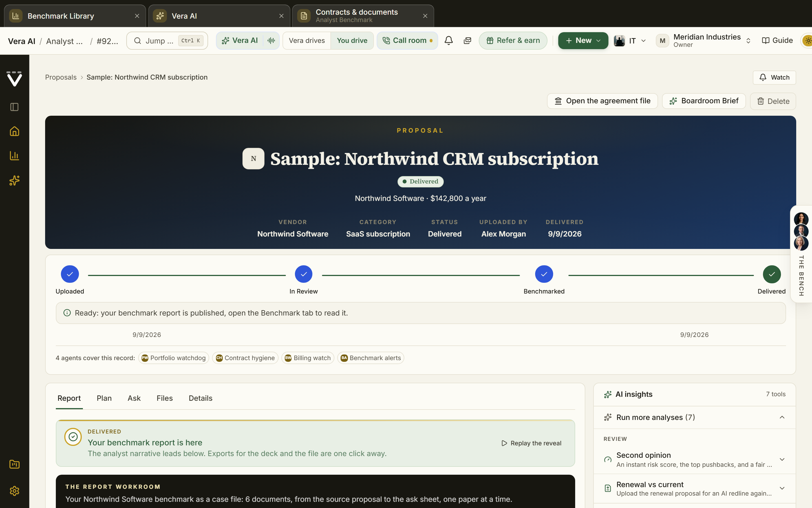Click the voice waveform icon beside Vera AI
This screenshot has height=508, width=812.
tap(271, 41)
